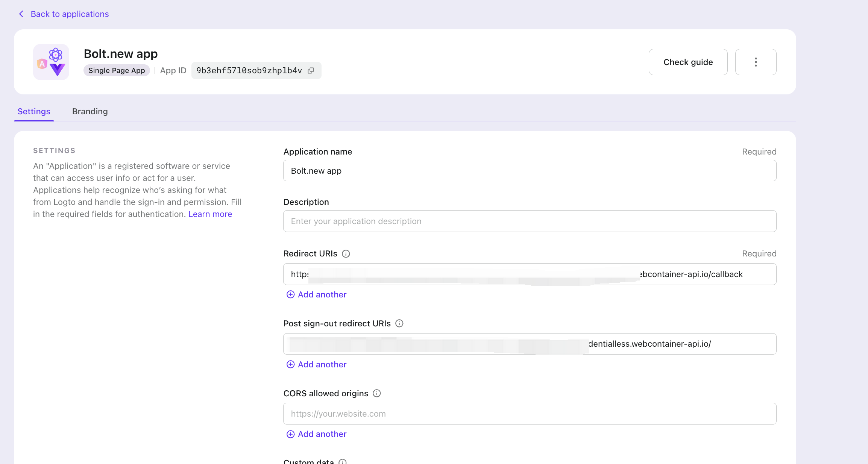Copy the App ID to clipboard
This screenshot has width=868, height=464.
[311, 71]
